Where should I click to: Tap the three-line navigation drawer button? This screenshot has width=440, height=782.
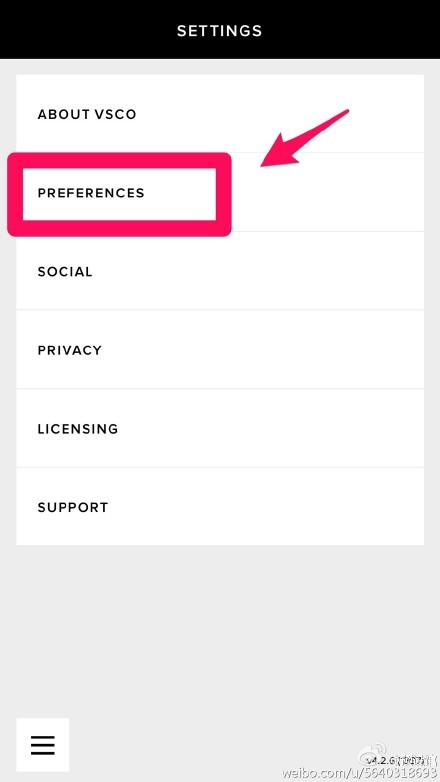click(x=42, y=745)
